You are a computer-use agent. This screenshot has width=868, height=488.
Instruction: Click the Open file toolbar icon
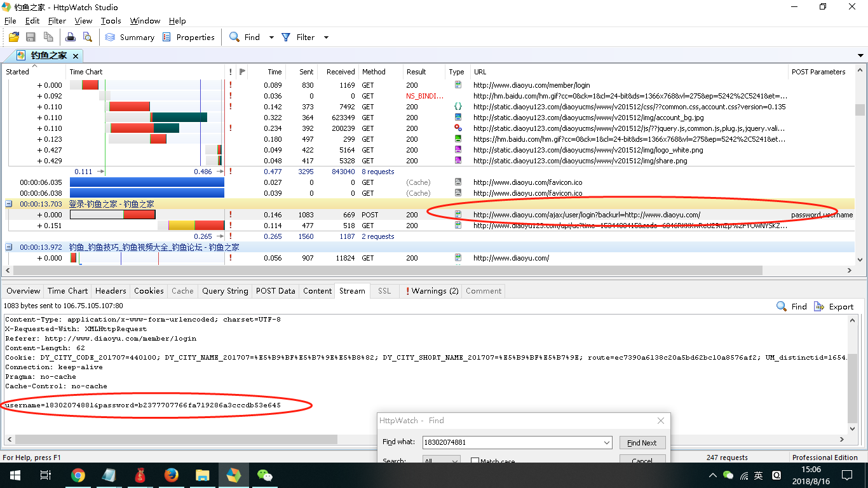click(13, 37)
